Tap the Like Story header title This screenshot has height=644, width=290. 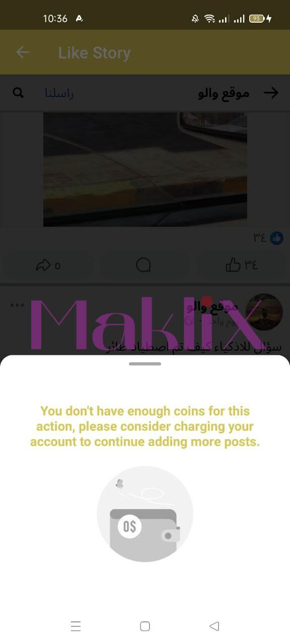(94, 53)
